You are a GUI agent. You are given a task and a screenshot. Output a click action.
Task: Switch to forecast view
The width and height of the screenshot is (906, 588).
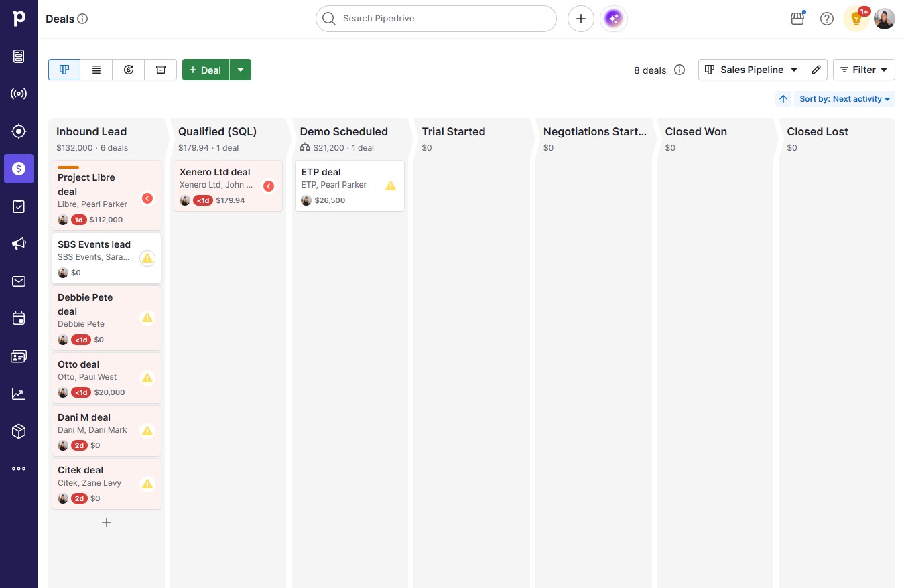click(129, 70)
